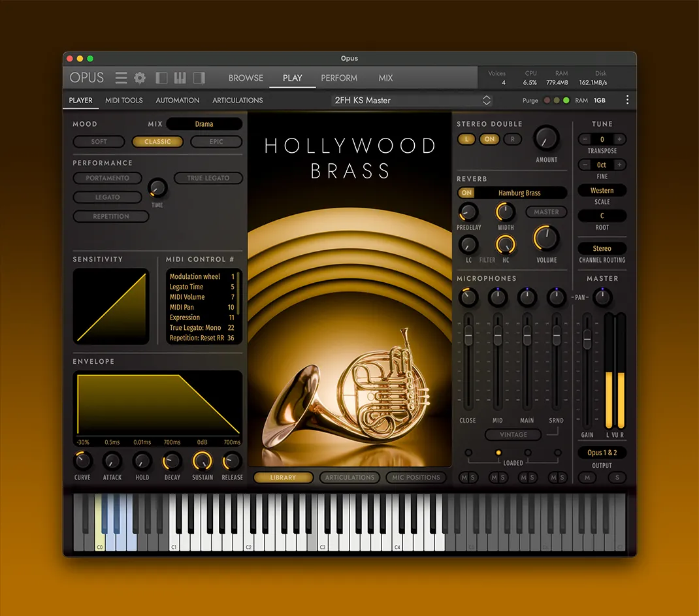The width and height of the screenshot is (699, 616).
Task: Enable Legato performance mode
Action: (x=107, y=197)
